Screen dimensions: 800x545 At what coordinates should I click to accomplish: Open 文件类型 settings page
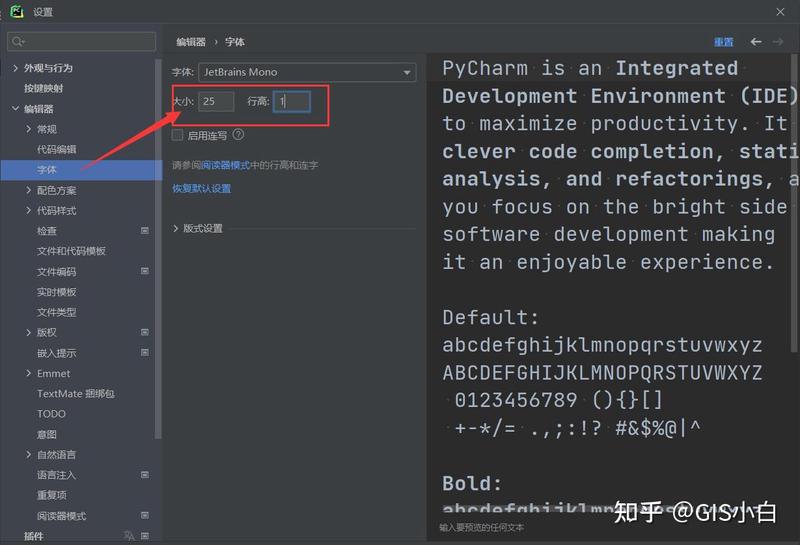(57, 312)
